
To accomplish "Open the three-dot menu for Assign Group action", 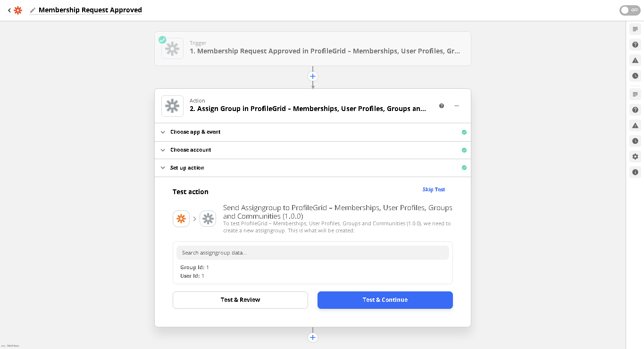I will [457, 106].
